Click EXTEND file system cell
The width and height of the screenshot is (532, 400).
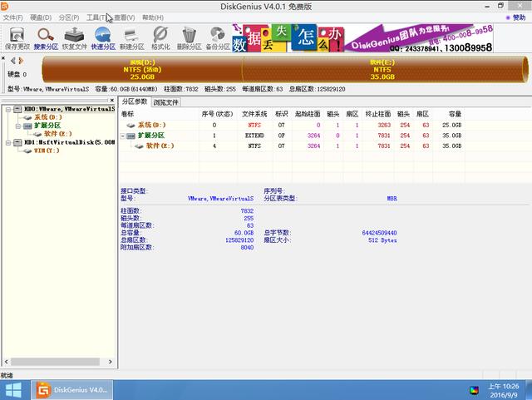(254, 136)
